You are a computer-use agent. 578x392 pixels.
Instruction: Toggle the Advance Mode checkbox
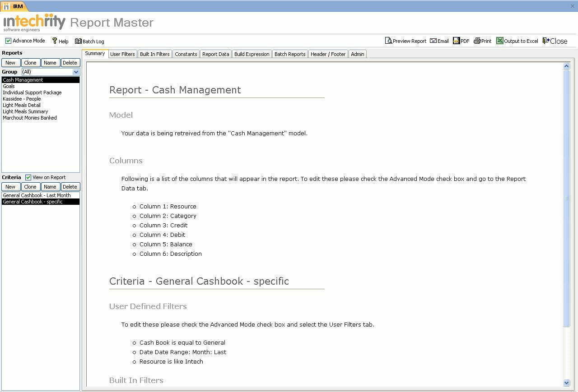click(8, 41)
